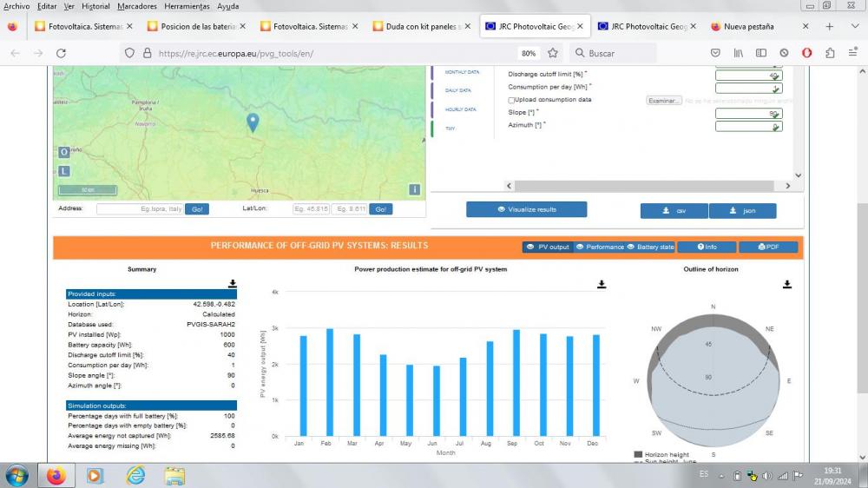Click the volume speaker tray icon

767,475
